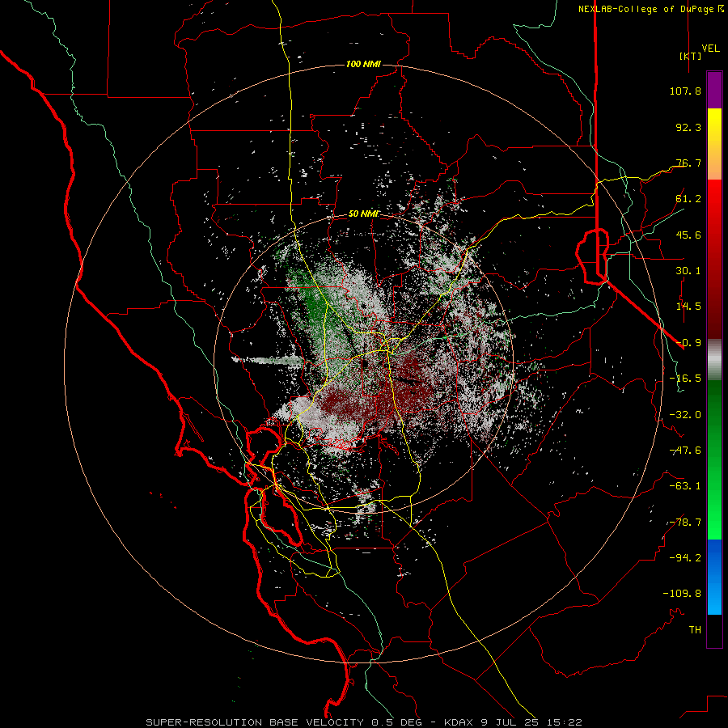
Task: Click the 30.1 velocity scale value
Action: click(x=688, y=271)
